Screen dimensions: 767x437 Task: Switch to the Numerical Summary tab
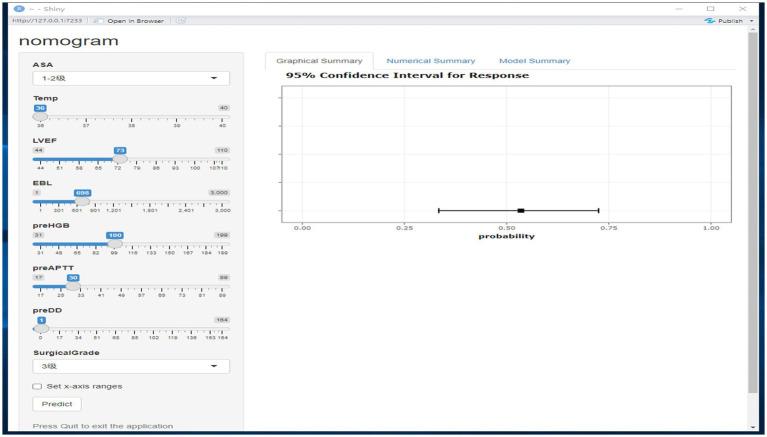click(430, 61)
